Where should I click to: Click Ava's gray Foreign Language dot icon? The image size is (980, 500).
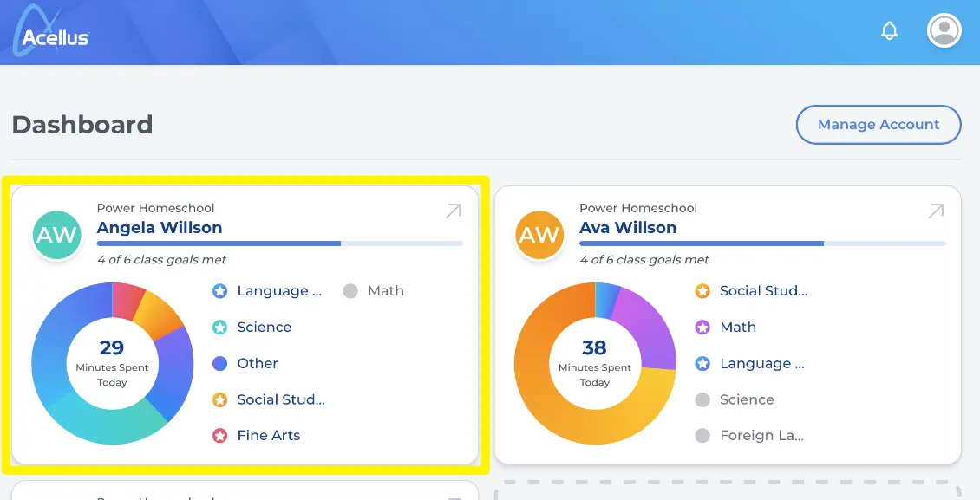[702, 436]
